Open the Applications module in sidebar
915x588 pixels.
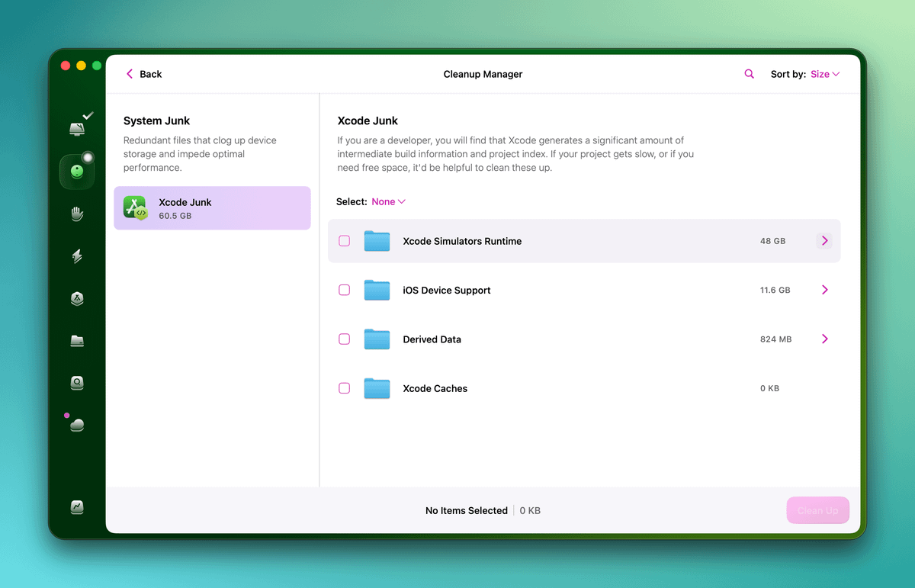point(77,299)
